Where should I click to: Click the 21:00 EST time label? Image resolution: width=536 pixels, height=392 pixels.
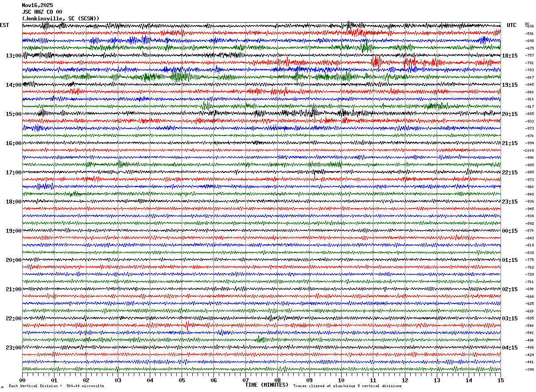pos(13,289)
